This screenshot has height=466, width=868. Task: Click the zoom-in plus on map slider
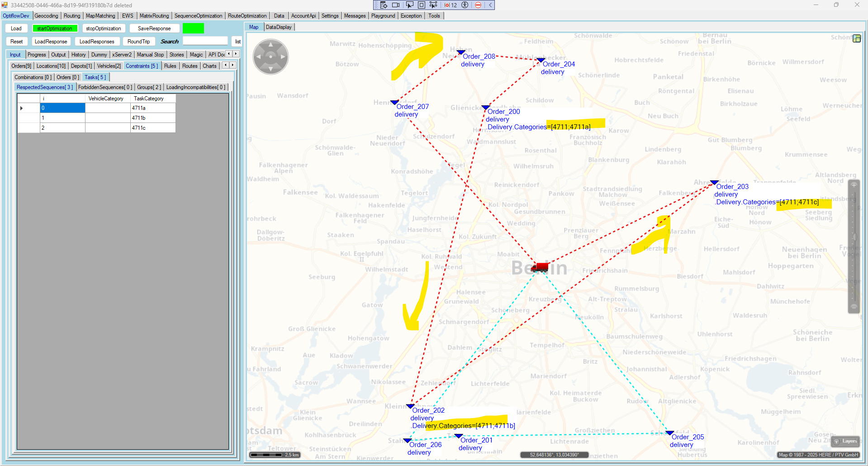[x=854, y=185]
